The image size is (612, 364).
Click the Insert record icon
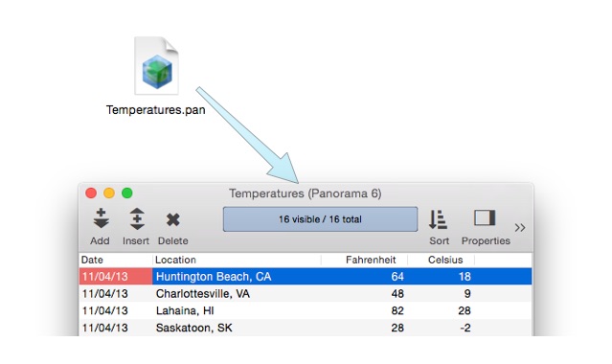click(x=137, y=218)
